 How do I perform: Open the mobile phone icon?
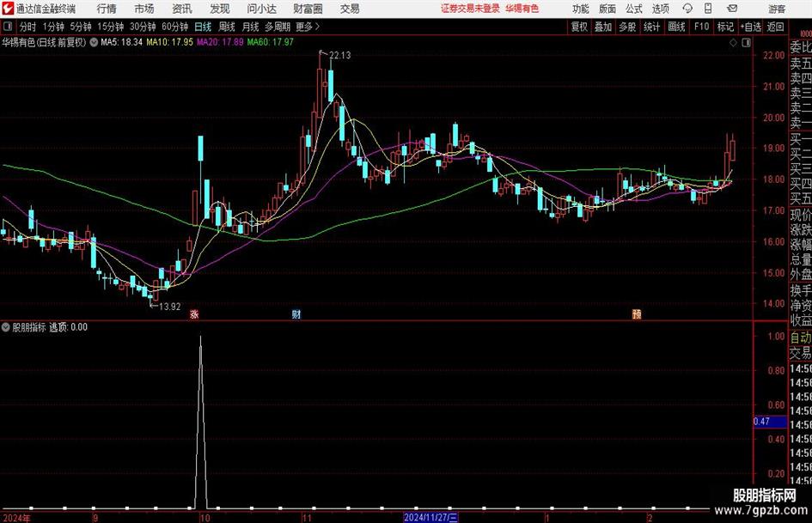(708, 9)
